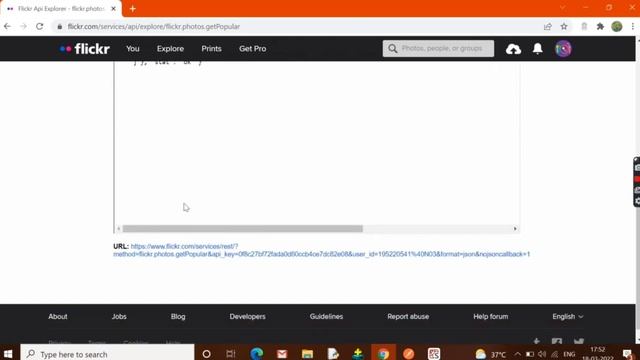Viewport: 640px width, 360px height.
Task: Open the Developers footer link
Action: point(247,316)
